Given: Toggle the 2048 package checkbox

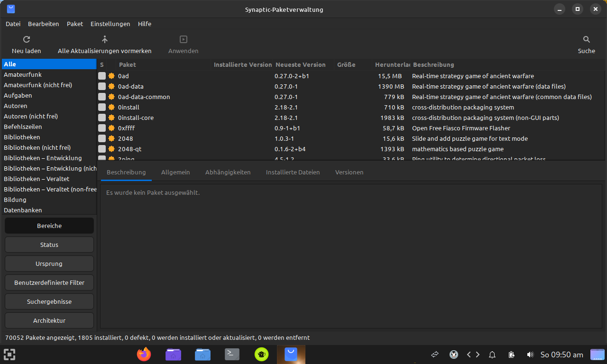Looking at the screenshot, I should [x=102, y=138].
